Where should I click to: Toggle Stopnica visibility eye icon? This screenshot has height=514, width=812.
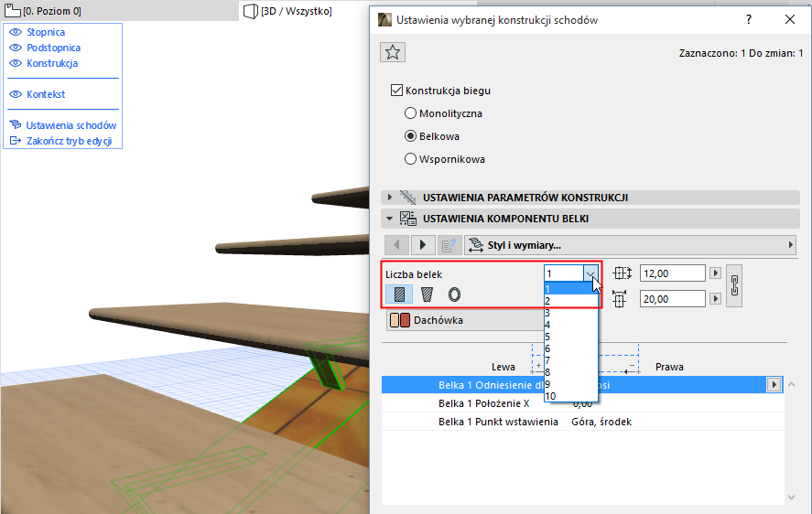(x=16, y=32)
